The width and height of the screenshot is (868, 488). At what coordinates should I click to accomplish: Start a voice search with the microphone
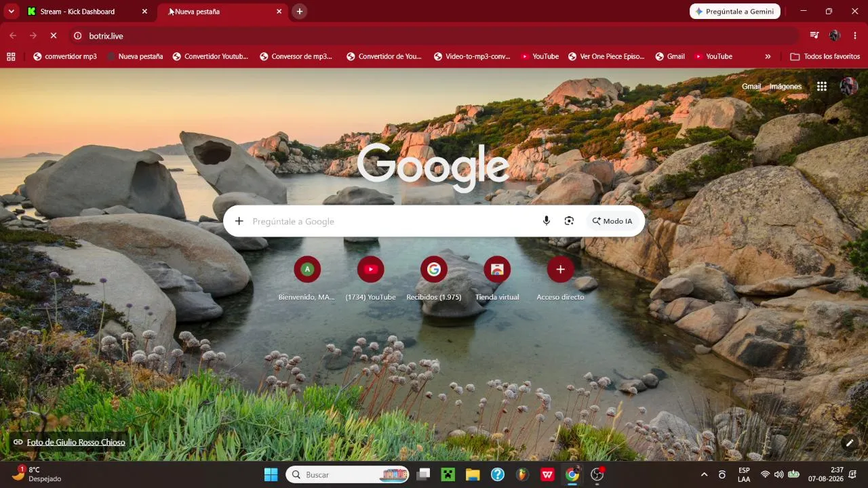click(547, 221)
